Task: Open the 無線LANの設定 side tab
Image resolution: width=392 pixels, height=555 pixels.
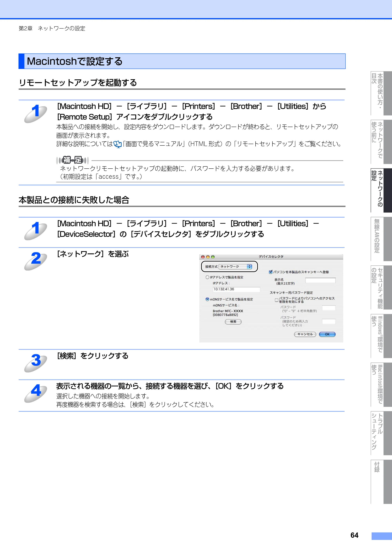Action: coord(381,239)
